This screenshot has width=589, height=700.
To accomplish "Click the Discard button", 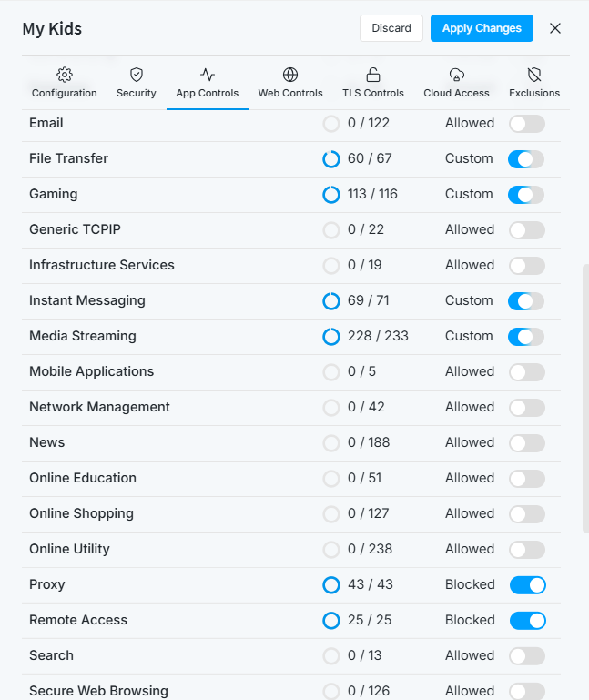I will click(391, 28).
